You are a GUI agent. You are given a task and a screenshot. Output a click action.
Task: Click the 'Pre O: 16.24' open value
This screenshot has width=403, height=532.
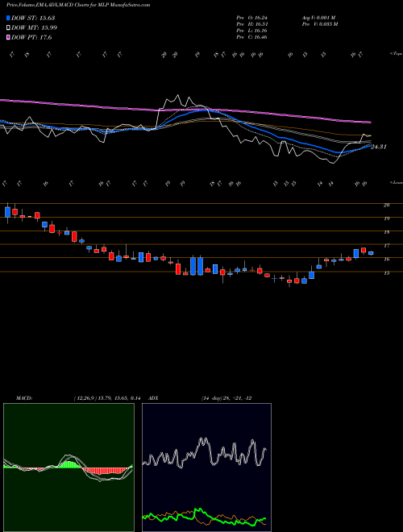pyautogui.click(x=251, y=18)
